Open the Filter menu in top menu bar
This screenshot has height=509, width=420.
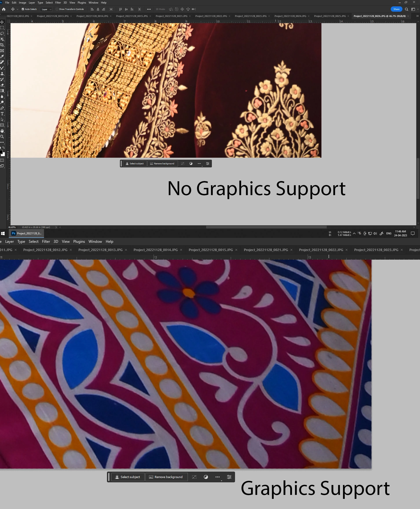58,3
